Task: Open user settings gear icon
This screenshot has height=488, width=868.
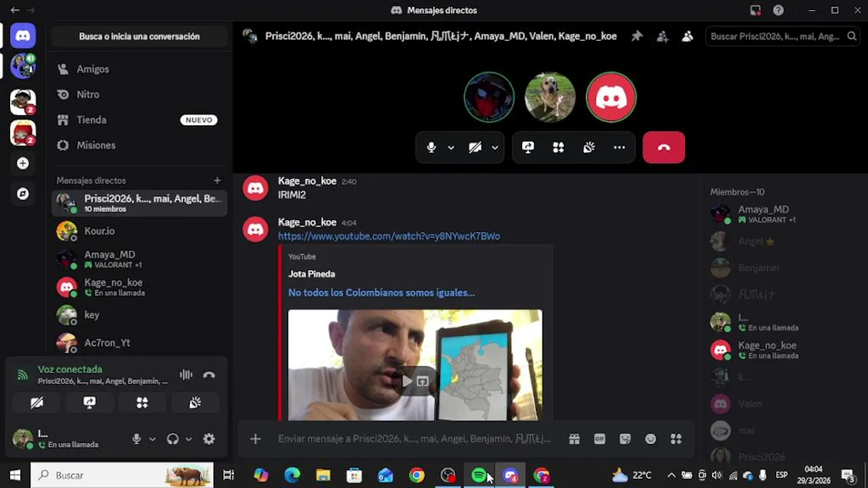Action: [x=209, y=439]
